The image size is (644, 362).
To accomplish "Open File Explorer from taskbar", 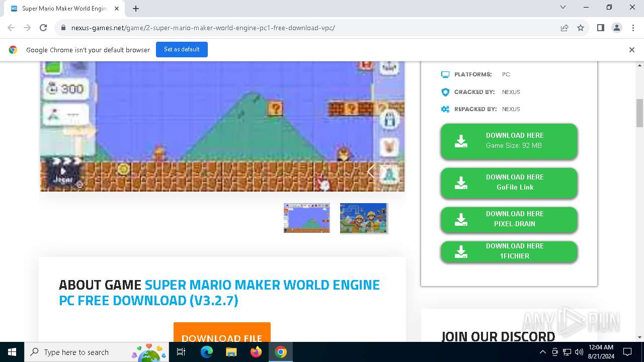I will [x=231, y=352].
